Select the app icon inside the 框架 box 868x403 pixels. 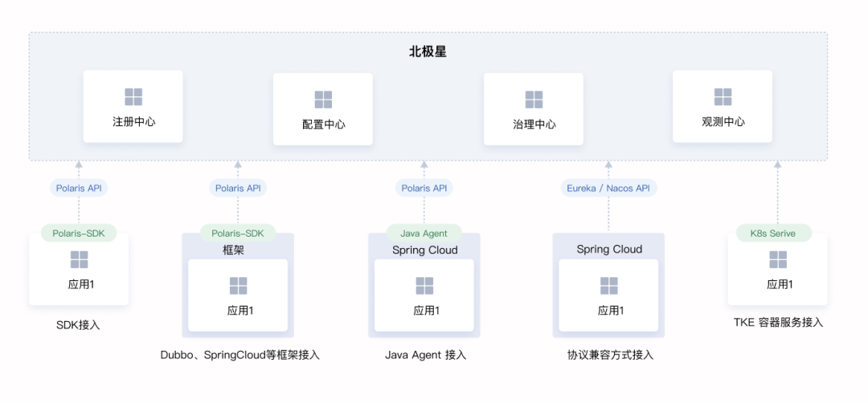[x=239, y=286]
